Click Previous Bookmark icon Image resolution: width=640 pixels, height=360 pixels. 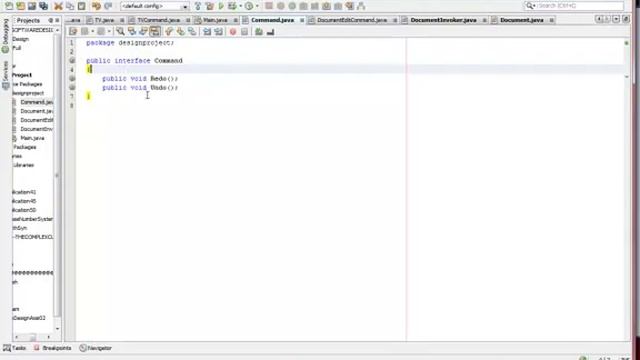169,32
